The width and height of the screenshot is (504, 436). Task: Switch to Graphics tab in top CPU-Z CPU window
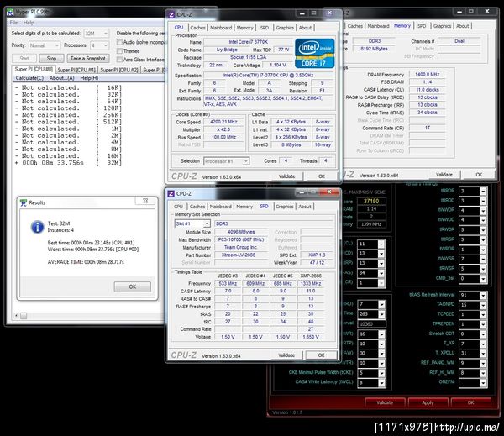pyautogui.click(x=285, y=28)
